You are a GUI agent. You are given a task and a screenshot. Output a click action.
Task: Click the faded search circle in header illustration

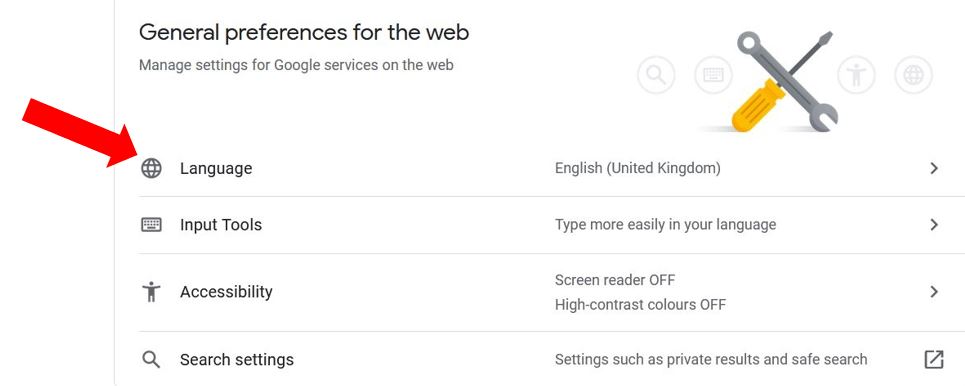pos(656,75)
